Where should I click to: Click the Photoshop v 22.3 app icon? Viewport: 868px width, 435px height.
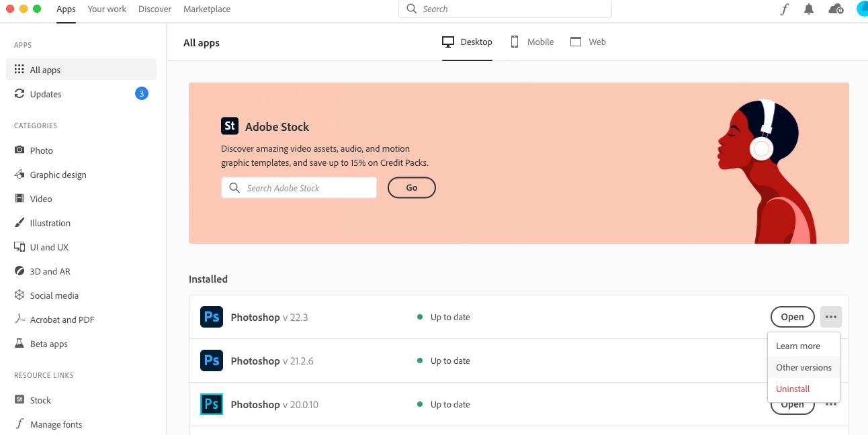click(212, 317)
